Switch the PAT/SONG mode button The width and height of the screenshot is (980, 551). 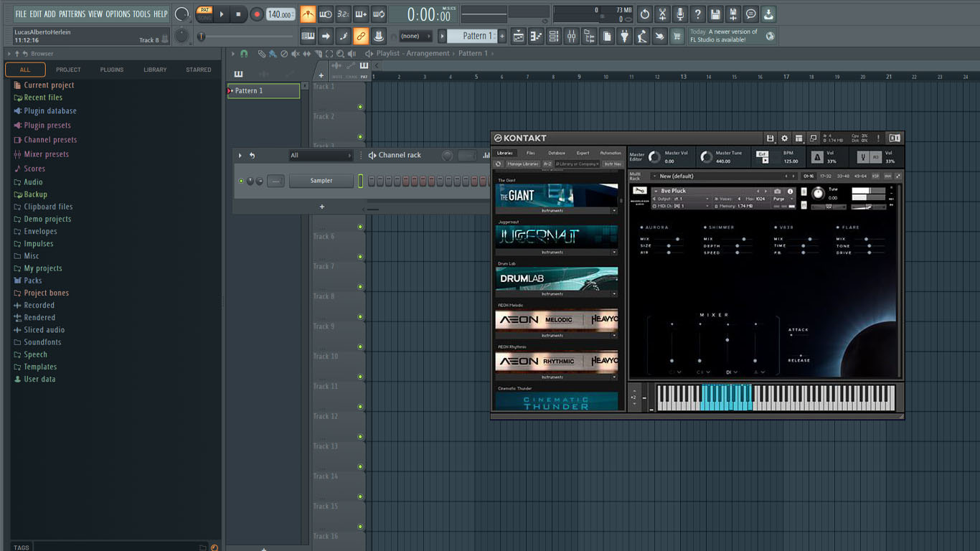(204, 14)
